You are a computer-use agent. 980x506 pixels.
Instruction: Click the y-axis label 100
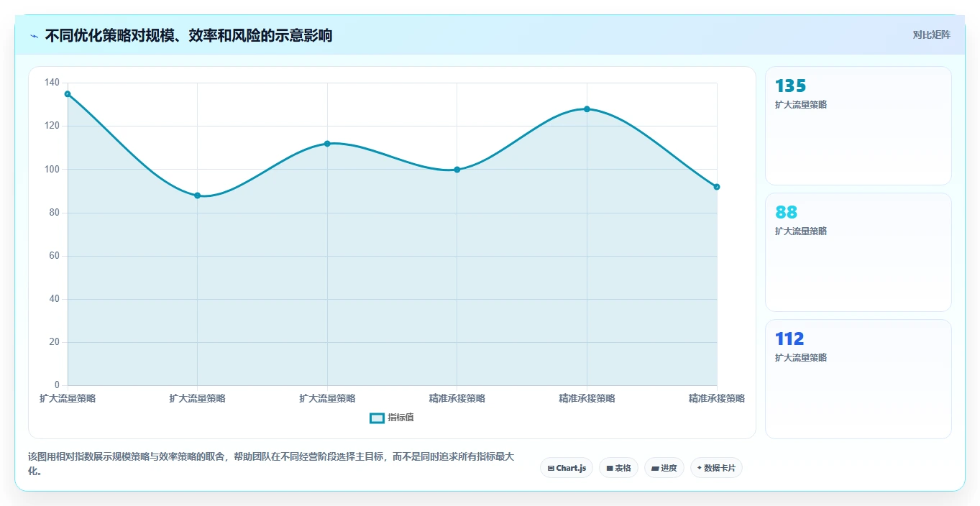click(52, 170)
